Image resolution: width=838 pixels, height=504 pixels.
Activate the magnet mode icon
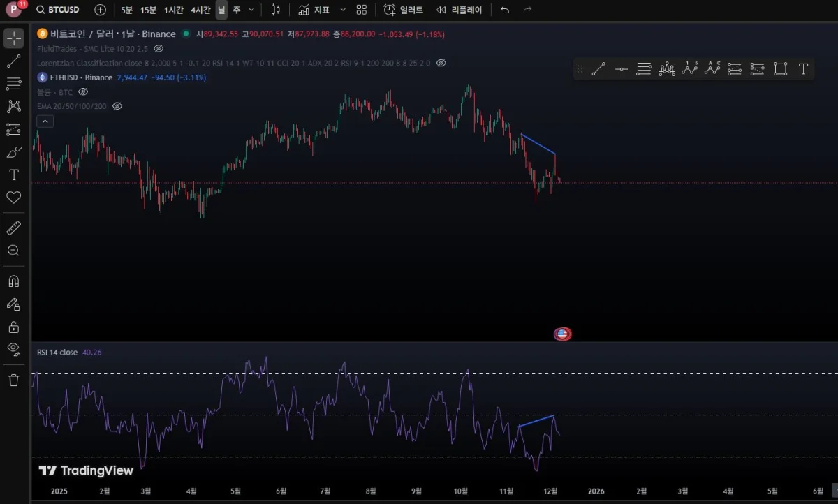(x=13, y=281)
